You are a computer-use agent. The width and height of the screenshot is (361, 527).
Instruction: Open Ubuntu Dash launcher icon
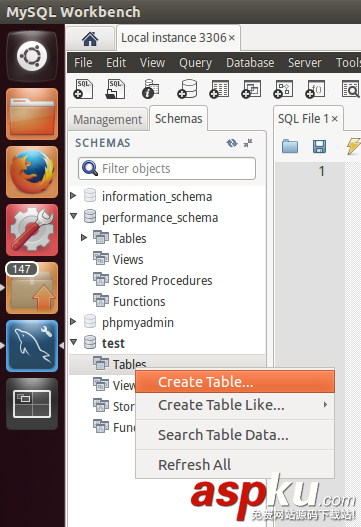[x=32, y=56]
